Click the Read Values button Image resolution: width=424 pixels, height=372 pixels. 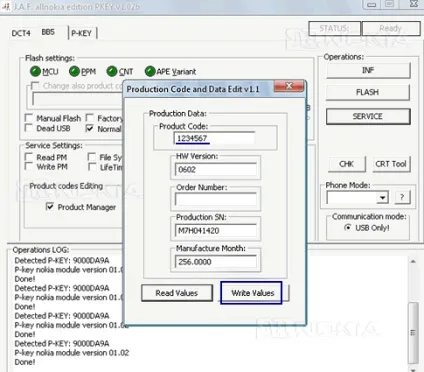click(x=177, y=293)
